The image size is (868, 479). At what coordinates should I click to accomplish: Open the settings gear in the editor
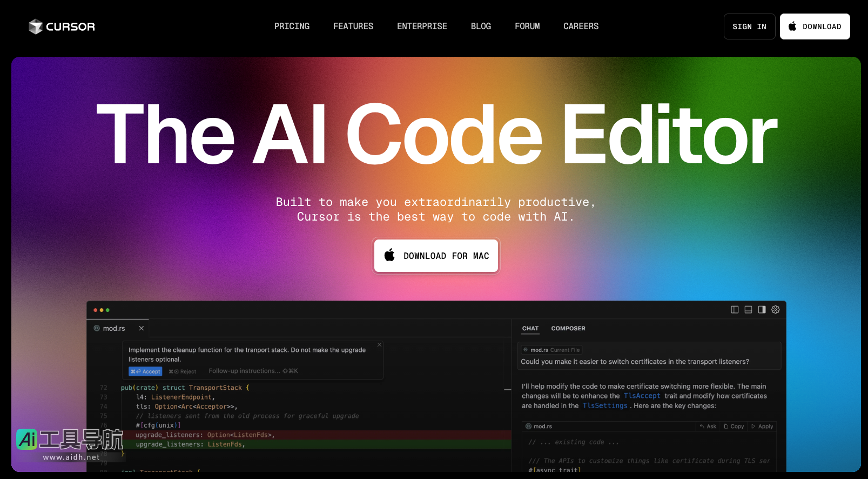[776, 310]
